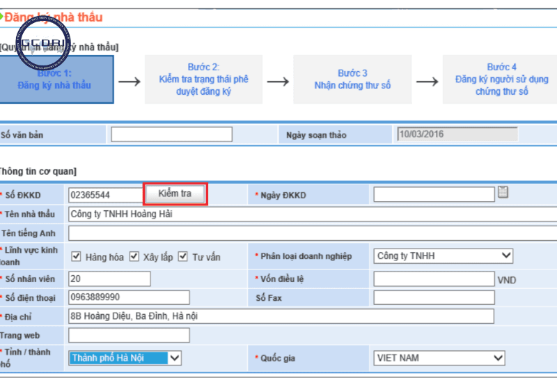Click the calendar icon beside Ngày ĐKKD

pos(503,193)
